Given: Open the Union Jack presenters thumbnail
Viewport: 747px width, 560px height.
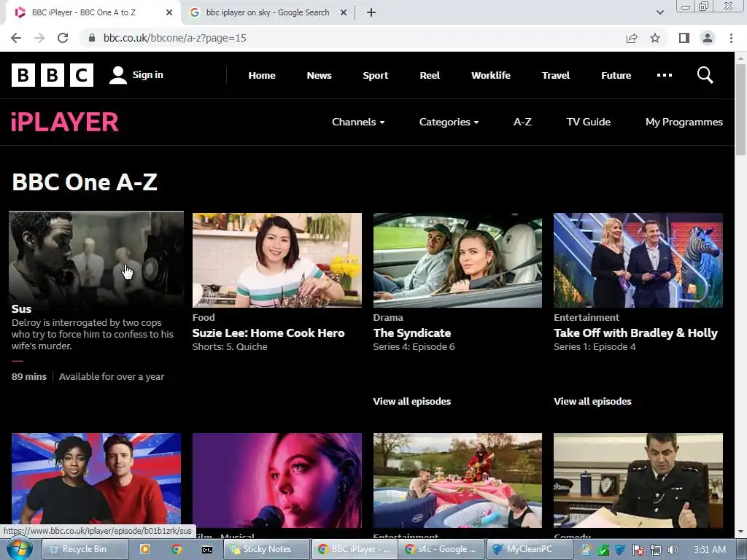Looking at the screenshot, I should click(96, 480).
